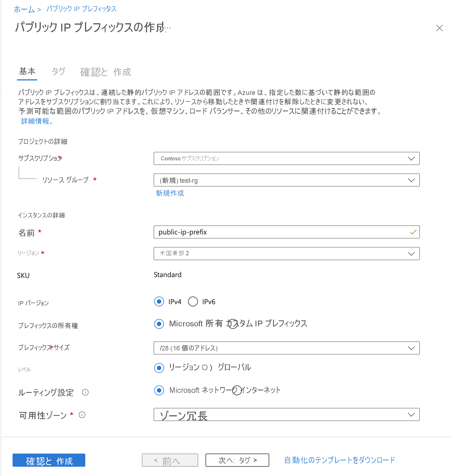The image size is (451, 476).
Task: Switch to the 確認と作成 tab
Action: pos(106,72)
